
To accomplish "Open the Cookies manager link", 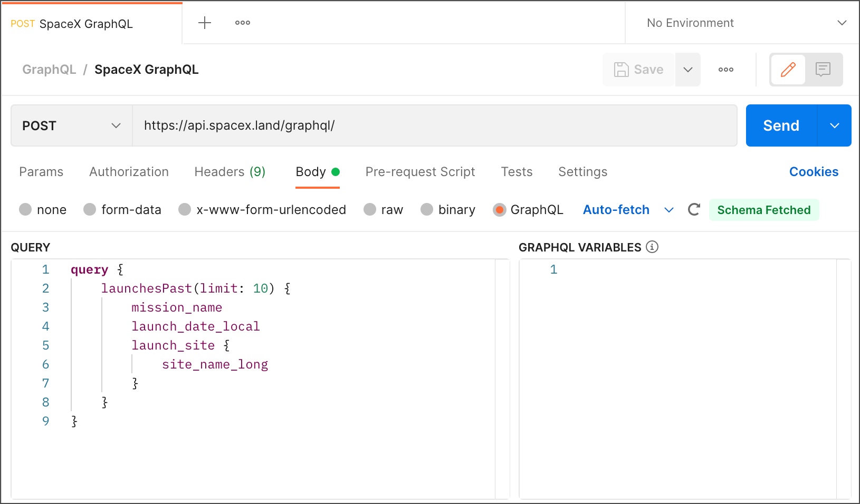I will 814,171.
